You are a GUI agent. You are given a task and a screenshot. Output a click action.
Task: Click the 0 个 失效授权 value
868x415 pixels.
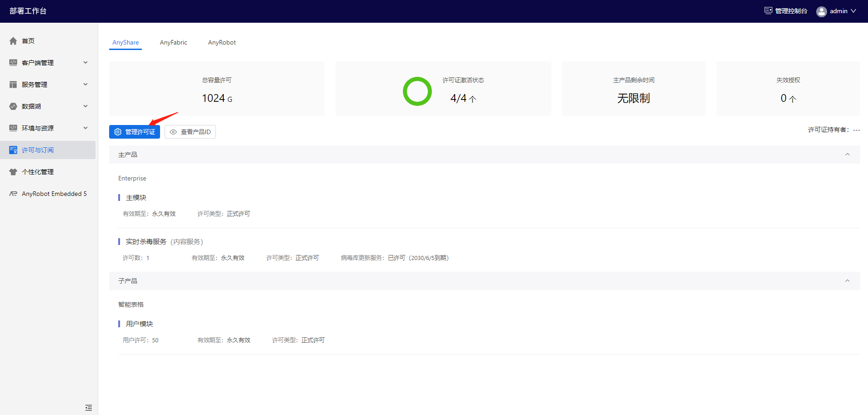[788, 98]
